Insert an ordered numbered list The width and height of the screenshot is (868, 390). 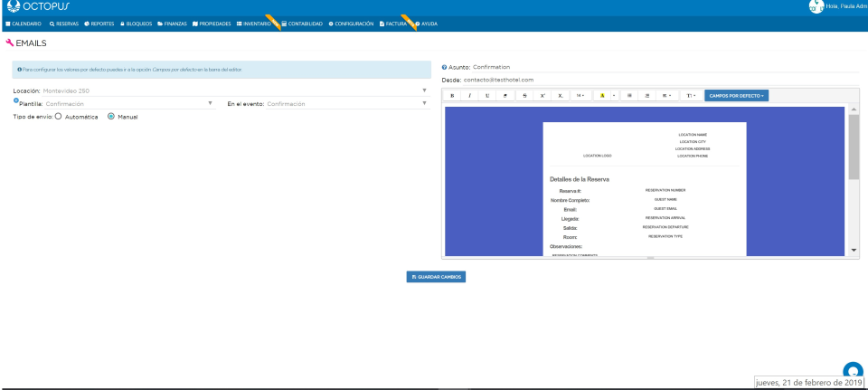(647, 95)
